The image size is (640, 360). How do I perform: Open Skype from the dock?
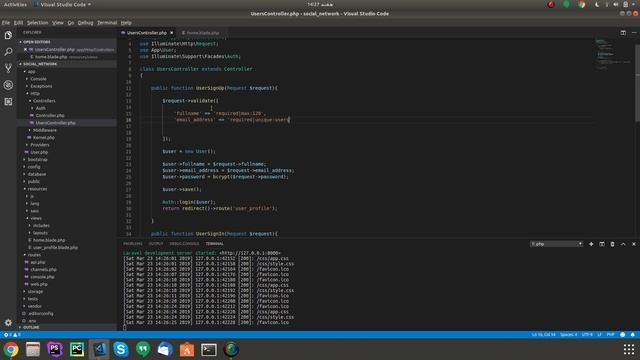pyautogui.click(x=121, y=349)
